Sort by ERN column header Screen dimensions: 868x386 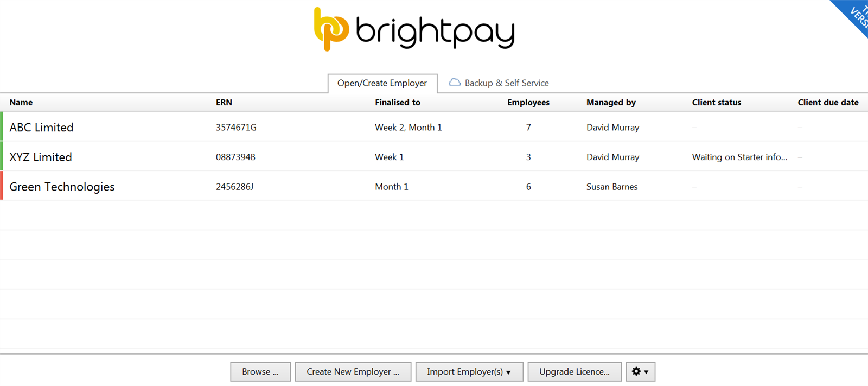(x=224, y=102)
